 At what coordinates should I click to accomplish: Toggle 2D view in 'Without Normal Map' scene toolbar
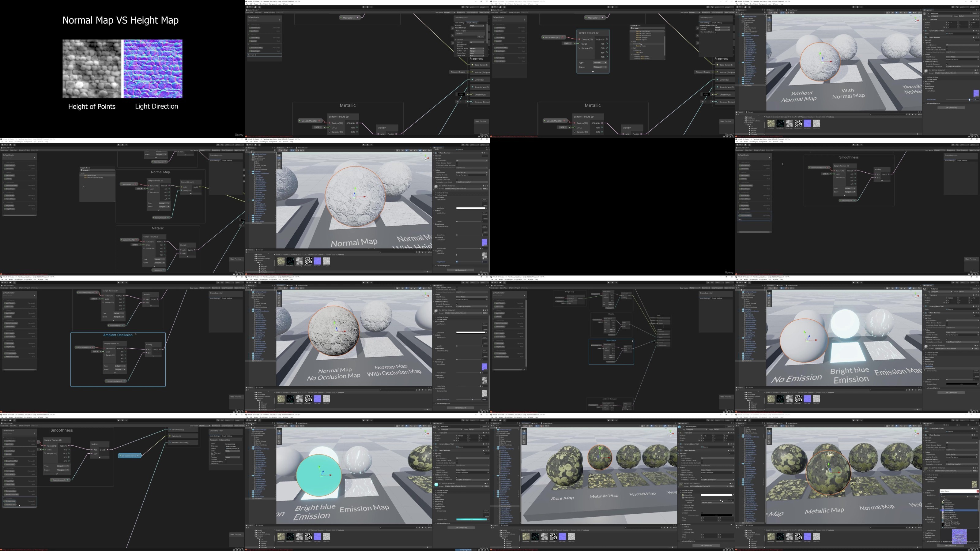pyautogui.click(x=893, y=13)
